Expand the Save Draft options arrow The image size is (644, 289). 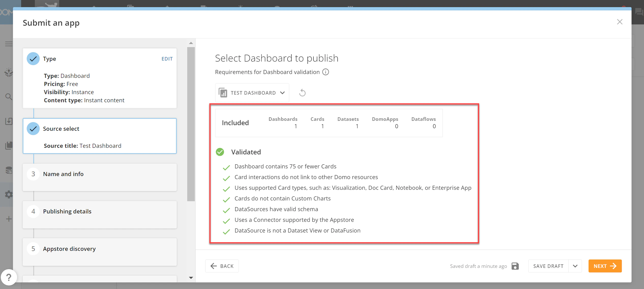(x=575, y=266)
